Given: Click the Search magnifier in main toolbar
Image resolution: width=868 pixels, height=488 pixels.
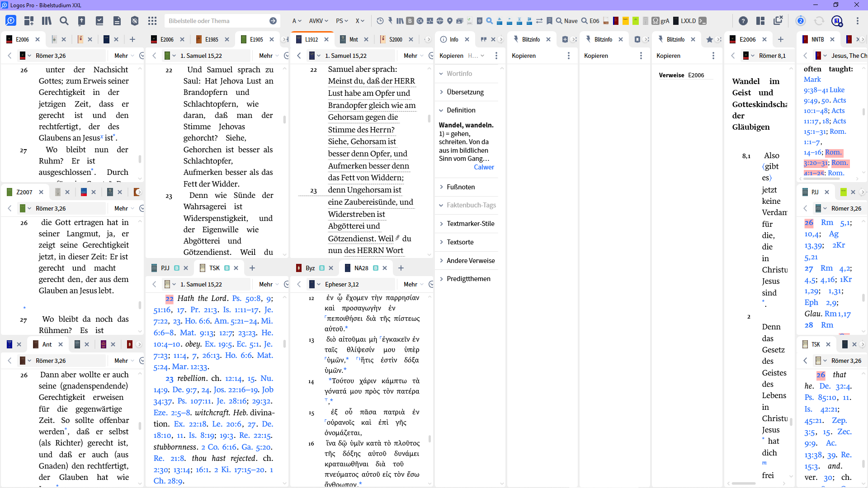Looking at the screenshot, I should point(64,21).
